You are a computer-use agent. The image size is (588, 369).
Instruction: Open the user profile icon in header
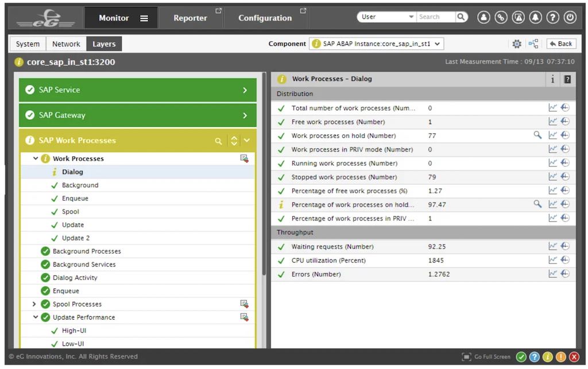(483, 17)
